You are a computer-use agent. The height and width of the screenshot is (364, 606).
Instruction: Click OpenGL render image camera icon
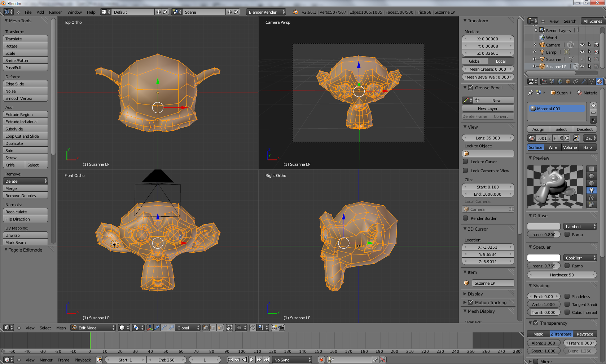(275, 328)
